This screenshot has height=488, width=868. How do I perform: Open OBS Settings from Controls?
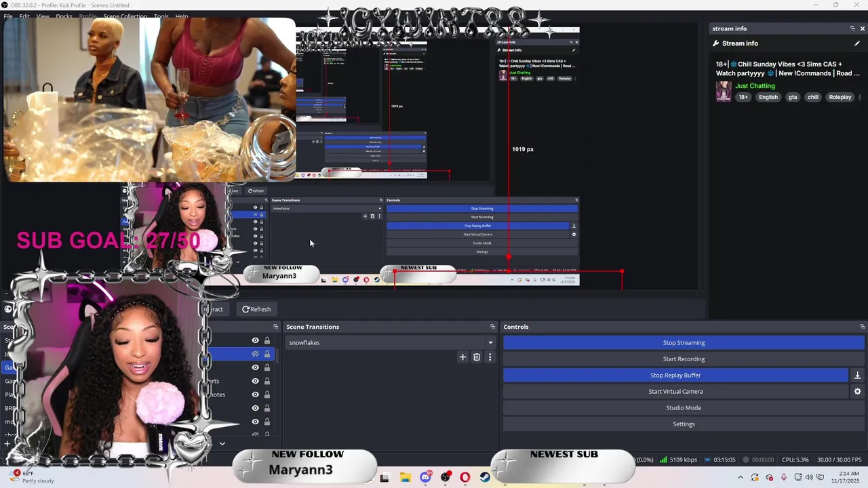(684, 424)
